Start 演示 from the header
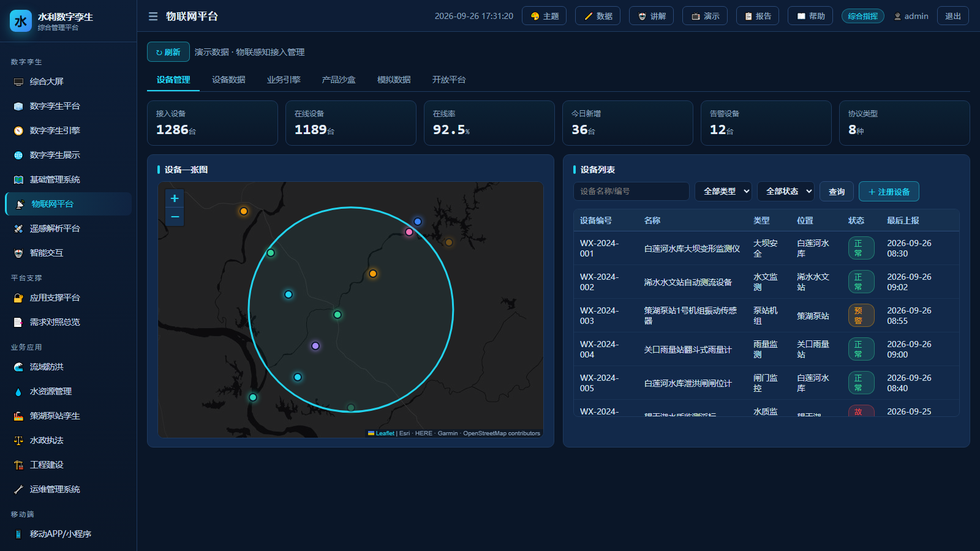The image size is (980, 551). (705, 16)
